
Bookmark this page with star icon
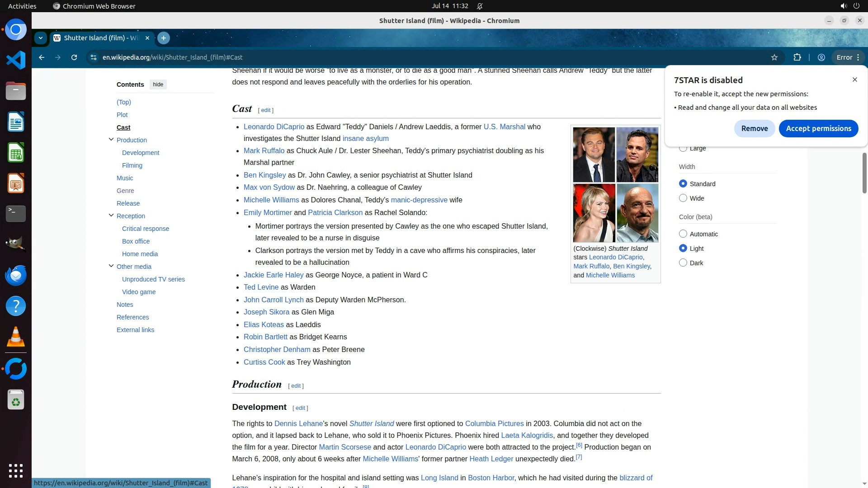coord(774,57)
